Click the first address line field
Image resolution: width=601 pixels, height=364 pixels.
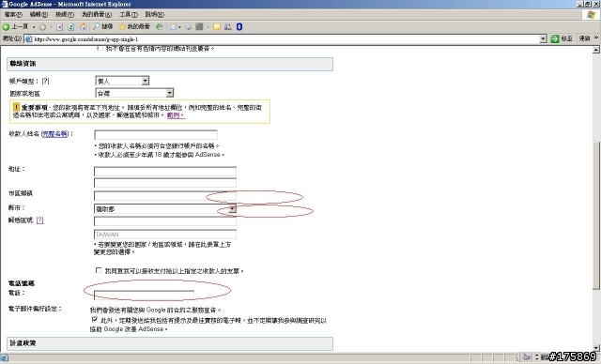pos(165,171)
